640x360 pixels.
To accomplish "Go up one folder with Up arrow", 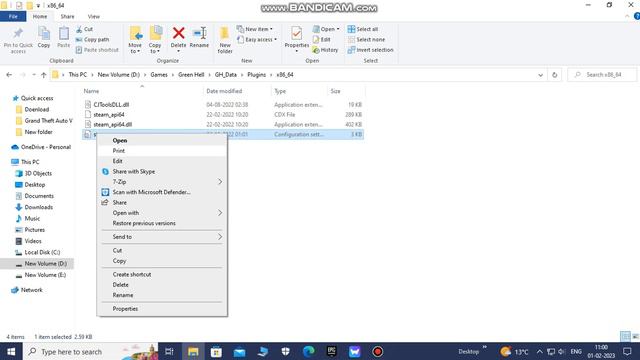I will click(44, 75).
